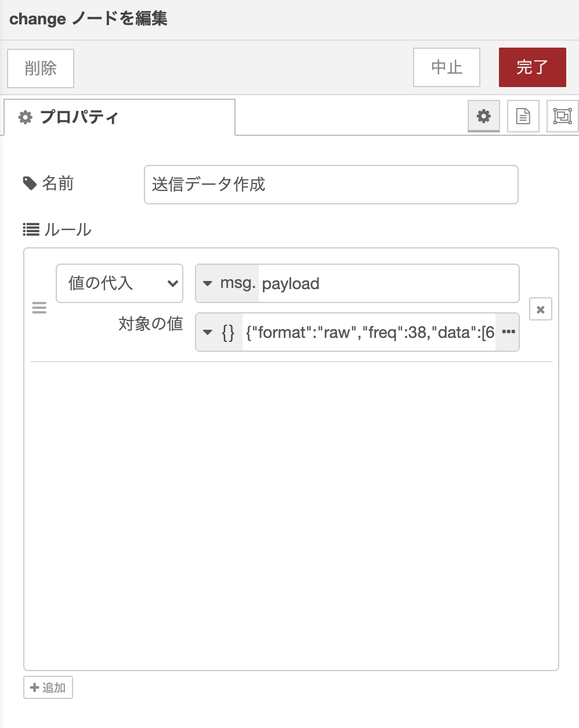Click the 削除 (delete) button
Viewport: 579px width, 728px height.
click(x=41, y=68)
